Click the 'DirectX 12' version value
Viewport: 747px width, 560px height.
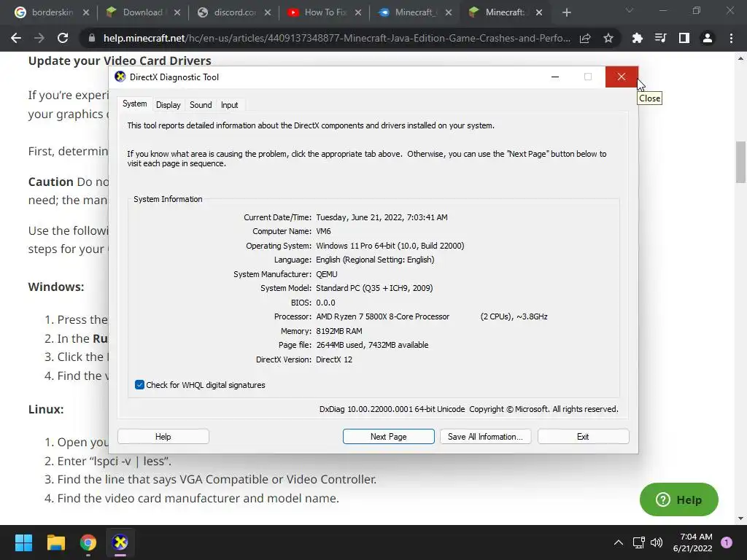334,359
